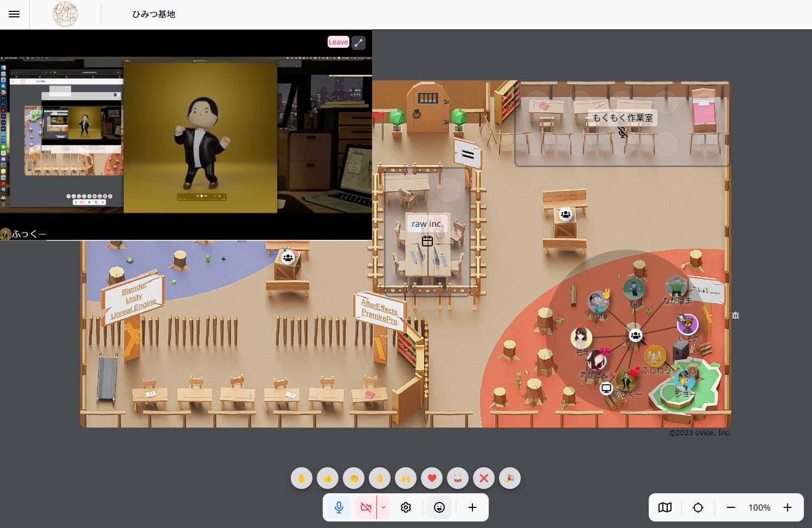Viewport: 812px width, 528px height.
Task: Zoom out with the minus button
Action: click(x=731, y=507)
